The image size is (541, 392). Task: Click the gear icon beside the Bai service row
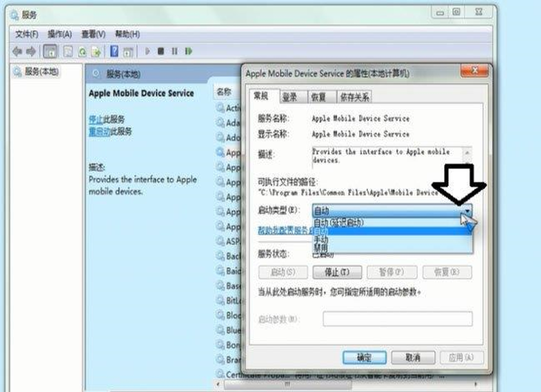[220, 270]
